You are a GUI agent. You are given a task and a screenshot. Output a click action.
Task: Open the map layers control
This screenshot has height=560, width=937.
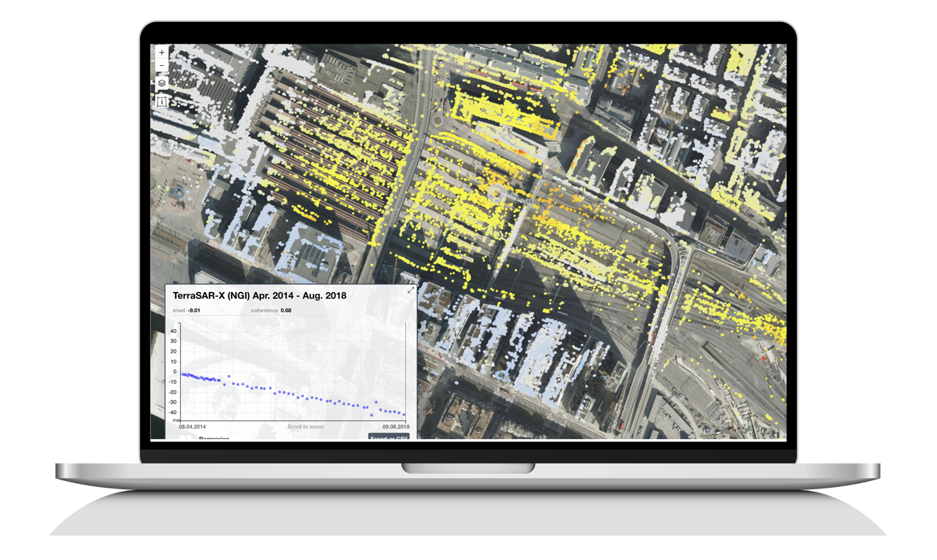[161, 83]
